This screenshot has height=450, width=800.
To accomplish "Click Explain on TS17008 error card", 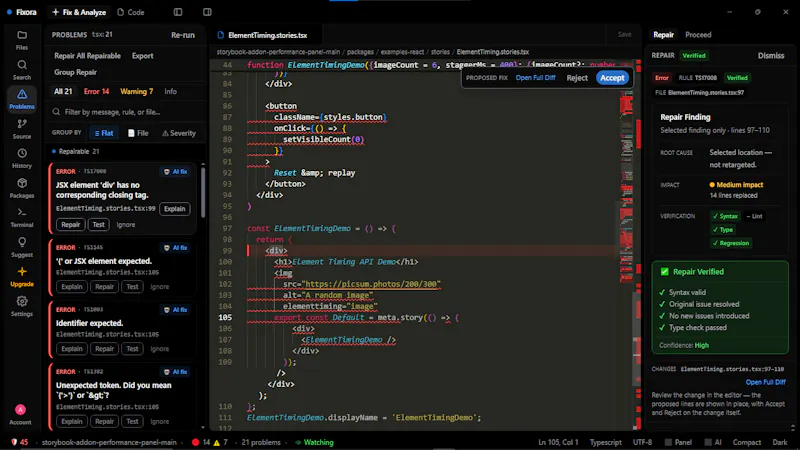I will coord(174,209).
